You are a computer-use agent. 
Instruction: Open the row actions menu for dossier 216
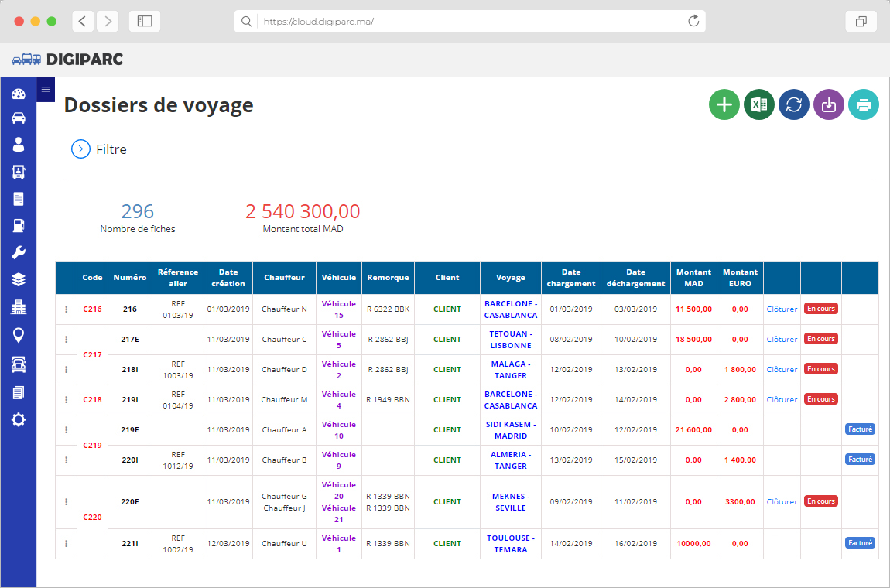point(66,309)
